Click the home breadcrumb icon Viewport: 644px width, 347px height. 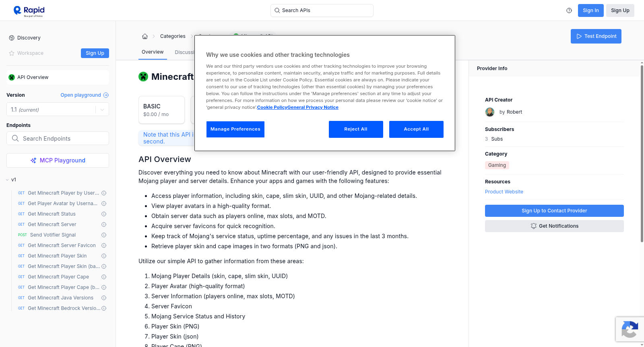145,36
